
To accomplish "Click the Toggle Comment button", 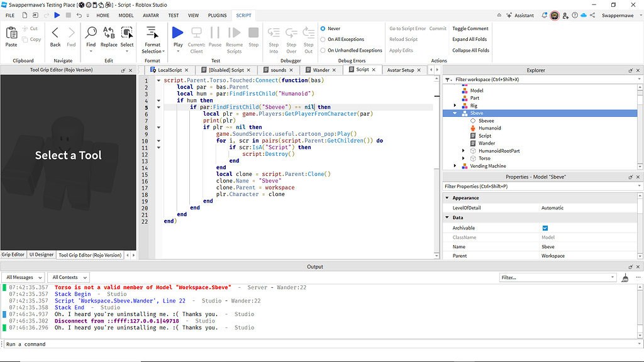I will point(470,28).
